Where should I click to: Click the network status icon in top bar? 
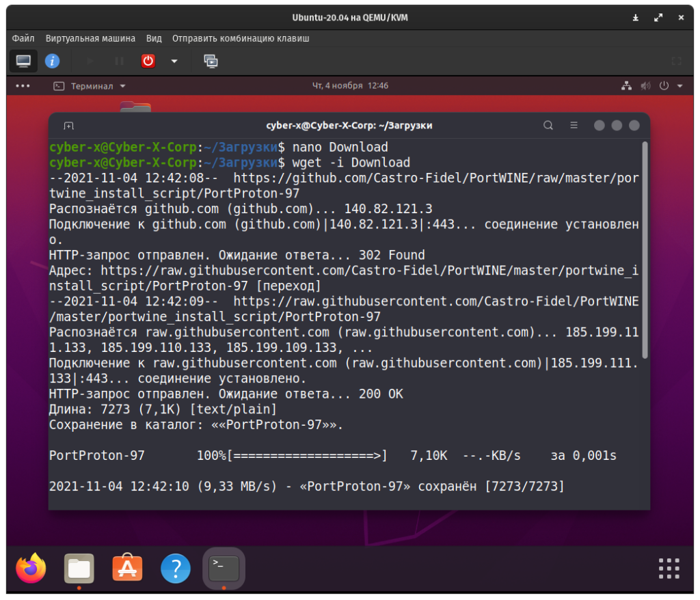coord(626,86)
